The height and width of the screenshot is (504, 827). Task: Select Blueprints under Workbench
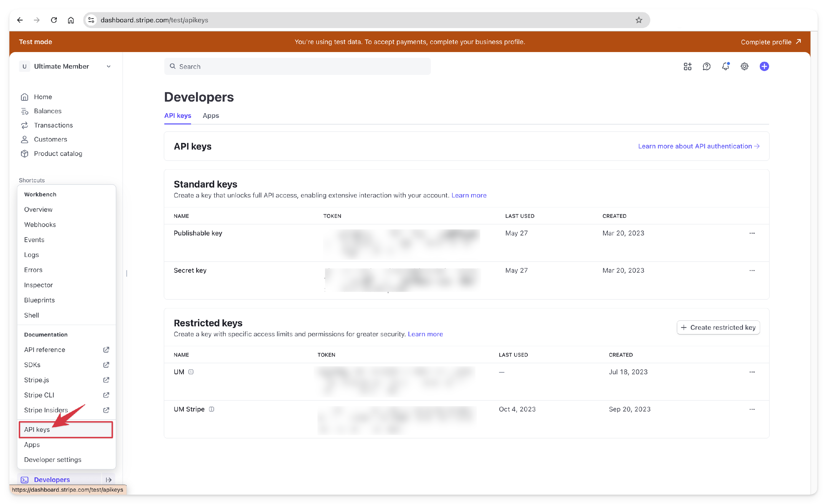click(39, 300)
